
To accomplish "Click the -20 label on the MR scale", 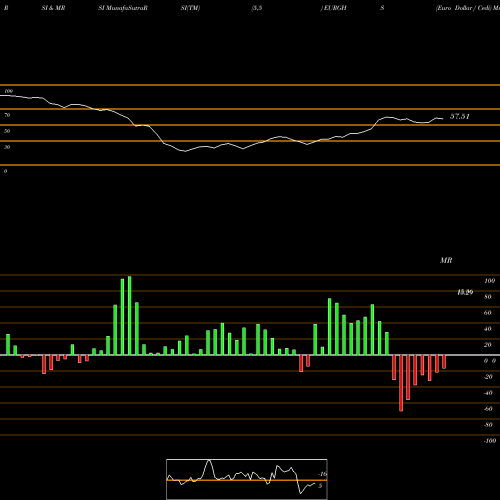I will click(488, 377).
